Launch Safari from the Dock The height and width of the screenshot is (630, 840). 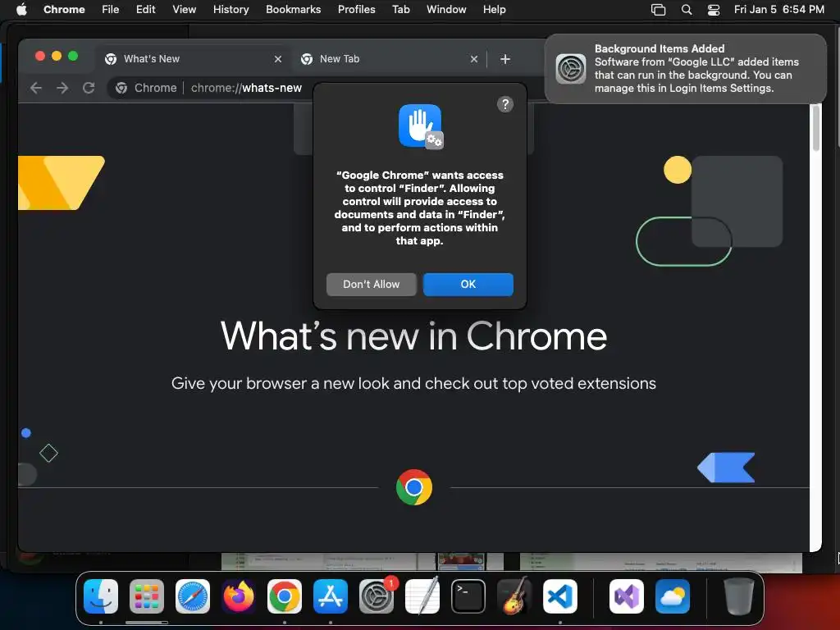point(192,596)
